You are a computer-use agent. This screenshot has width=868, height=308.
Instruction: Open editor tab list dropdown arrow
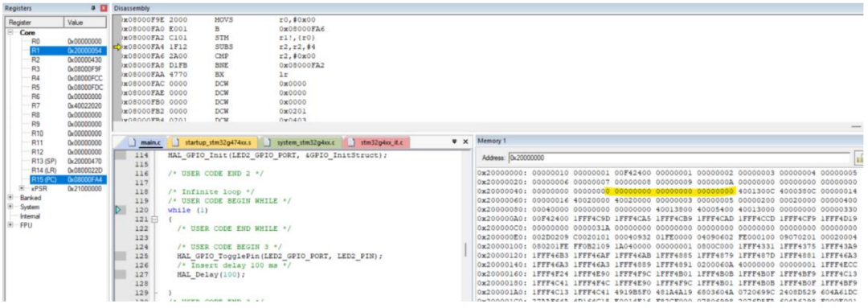454,142
